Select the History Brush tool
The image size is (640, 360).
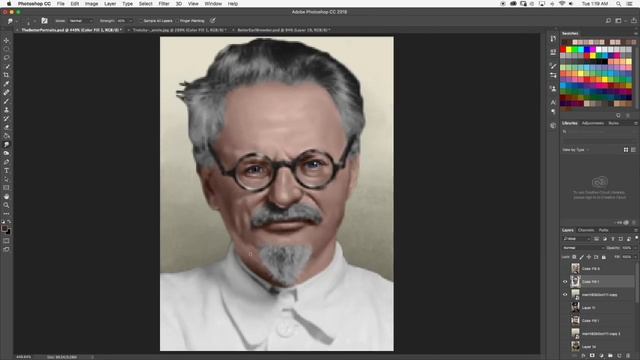coord(6,118)
